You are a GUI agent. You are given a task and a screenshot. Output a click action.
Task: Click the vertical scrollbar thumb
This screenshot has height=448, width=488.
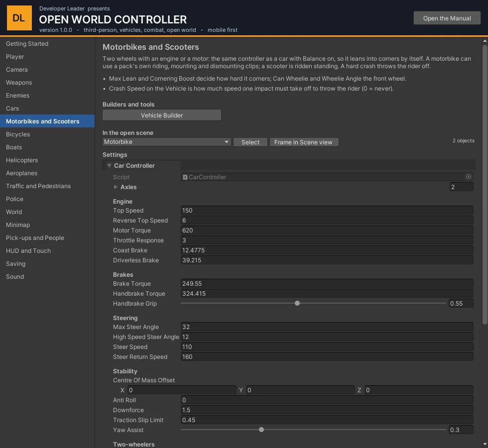pos(485,185)
